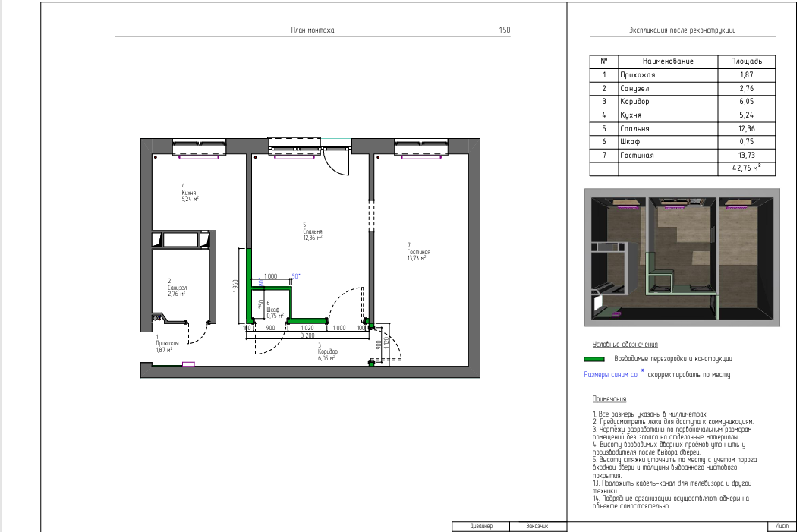This screenshot has width=806, height=532.
Task: Select the 'Кухня' name cell in the table
Action: point(668,115)
